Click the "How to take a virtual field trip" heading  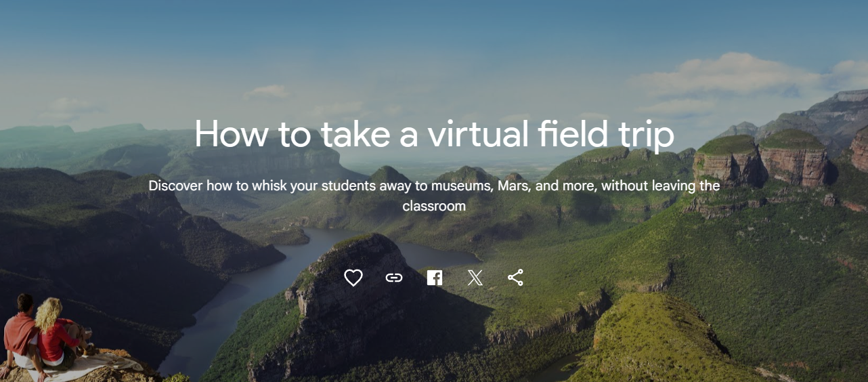click(434, 133)
